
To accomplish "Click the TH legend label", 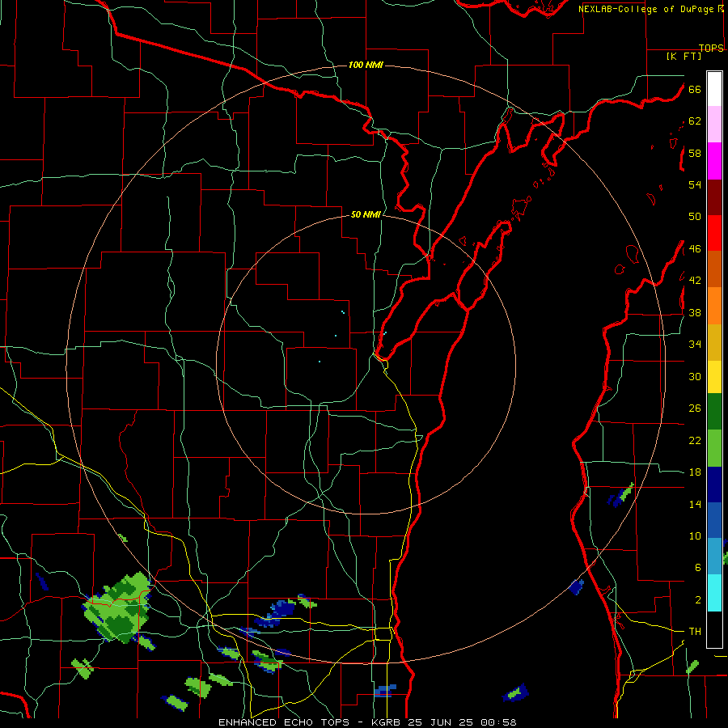I will tap(695, 632).
